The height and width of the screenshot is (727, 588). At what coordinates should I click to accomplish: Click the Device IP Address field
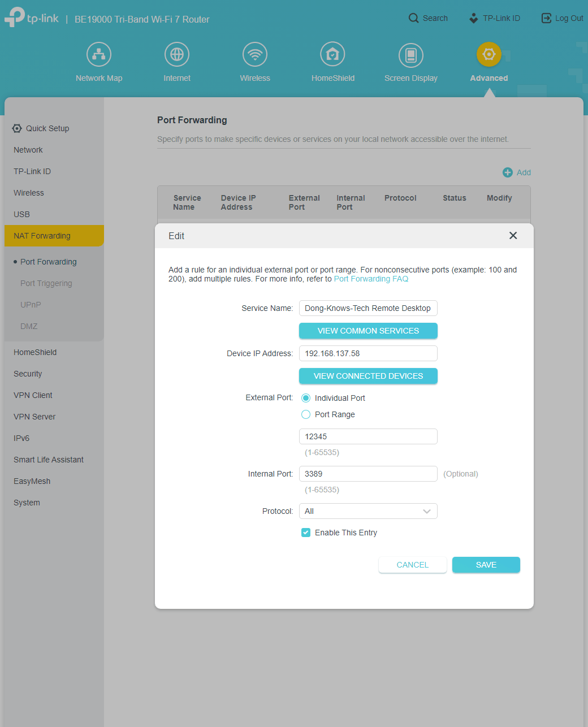tap(368, 353)
